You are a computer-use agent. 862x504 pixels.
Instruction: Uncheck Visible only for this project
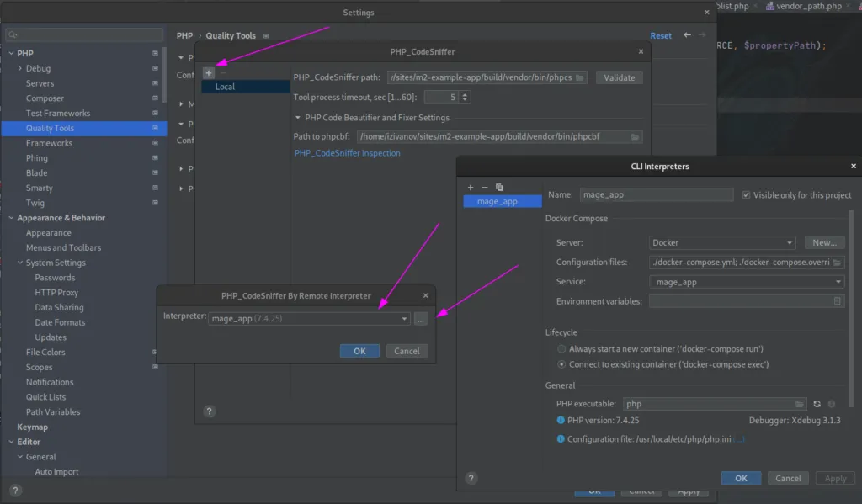(746, 194)
